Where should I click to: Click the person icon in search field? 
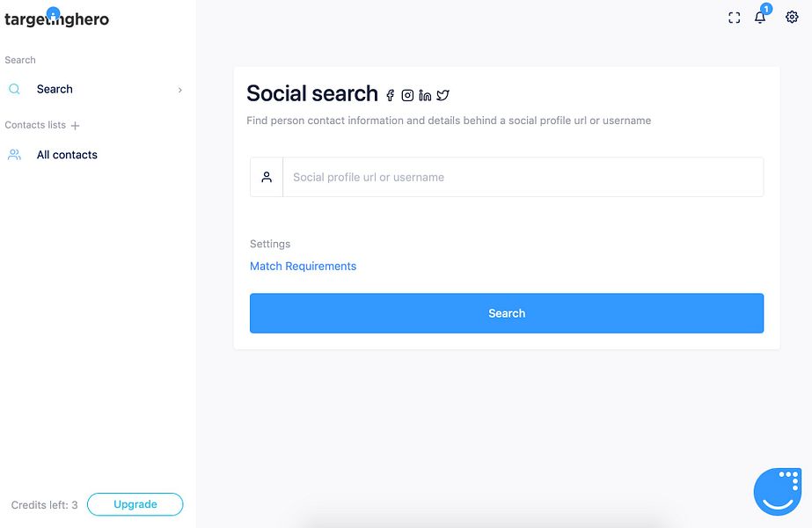[267, 177]
